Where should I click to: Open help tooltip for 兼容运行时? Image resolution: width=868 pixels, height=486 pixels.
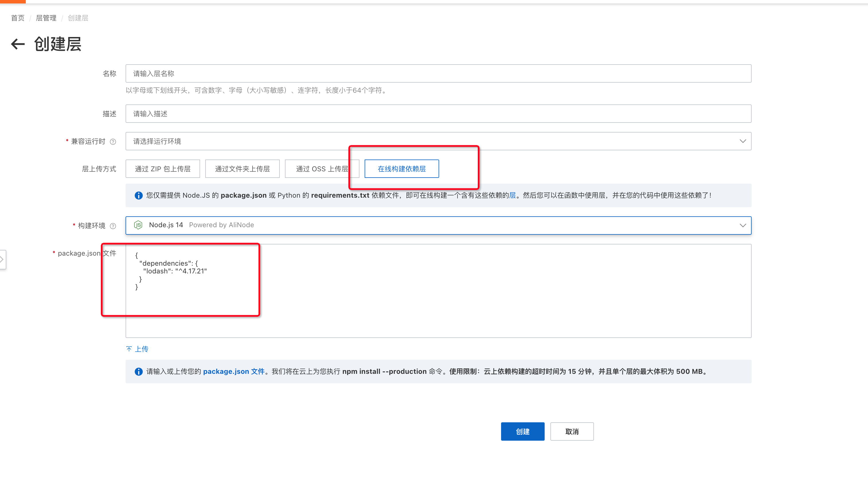tap(113, 142)
